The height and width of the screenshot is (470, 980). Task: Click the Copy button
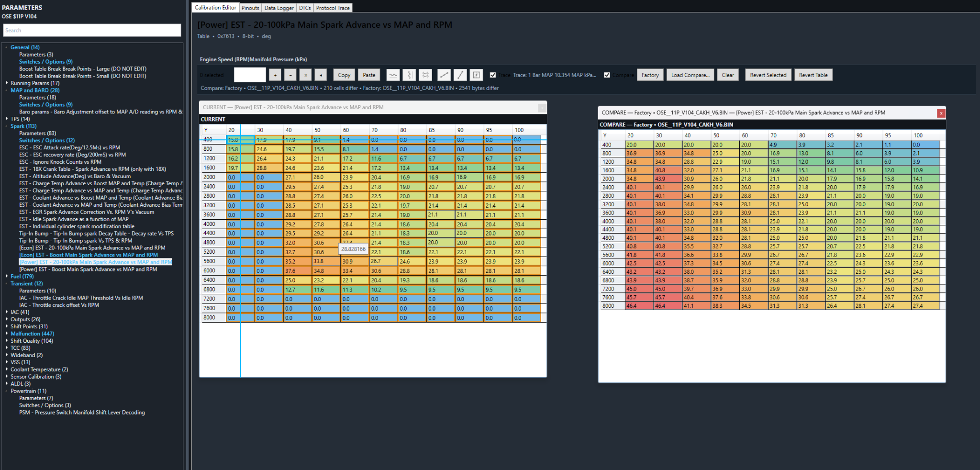344,75
